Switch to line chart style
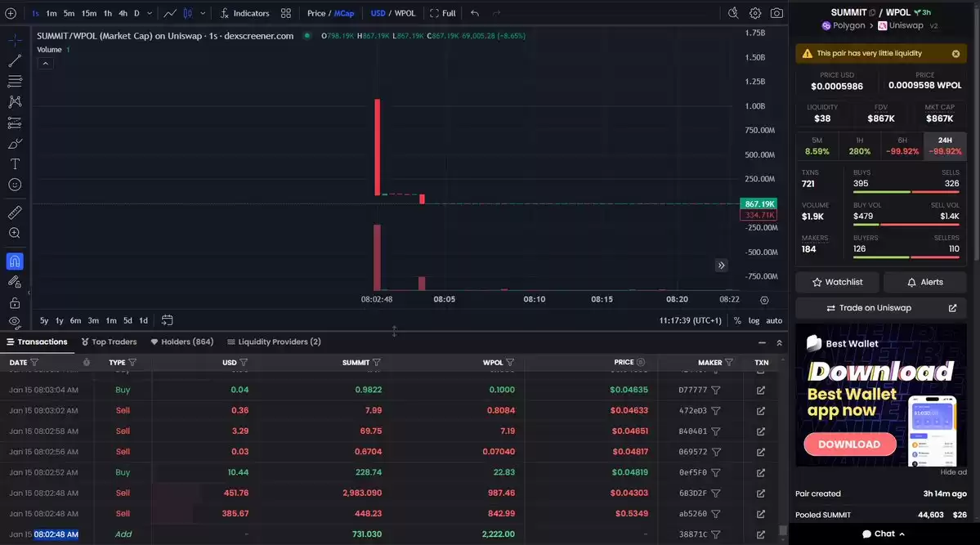 [170, 13]
